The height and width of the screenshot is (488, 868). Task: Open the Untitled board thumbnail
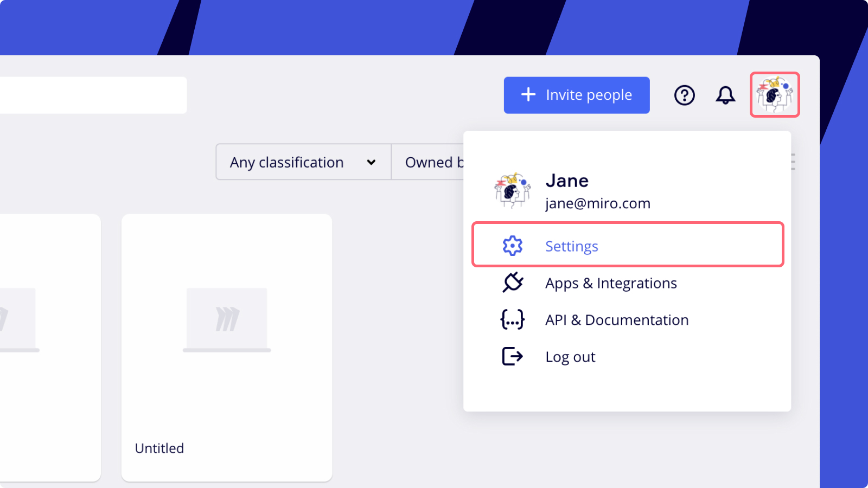227,320
